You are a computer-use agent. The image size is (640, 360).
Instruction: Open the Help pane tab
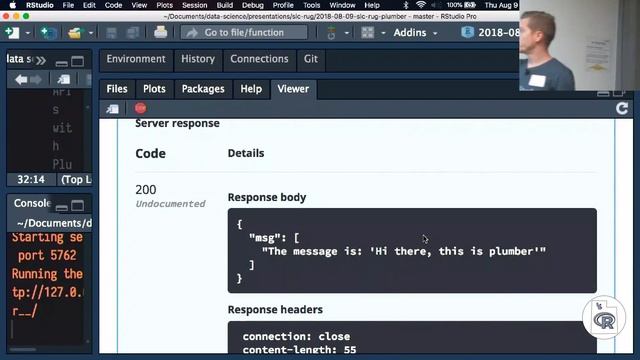pos(251,89)
